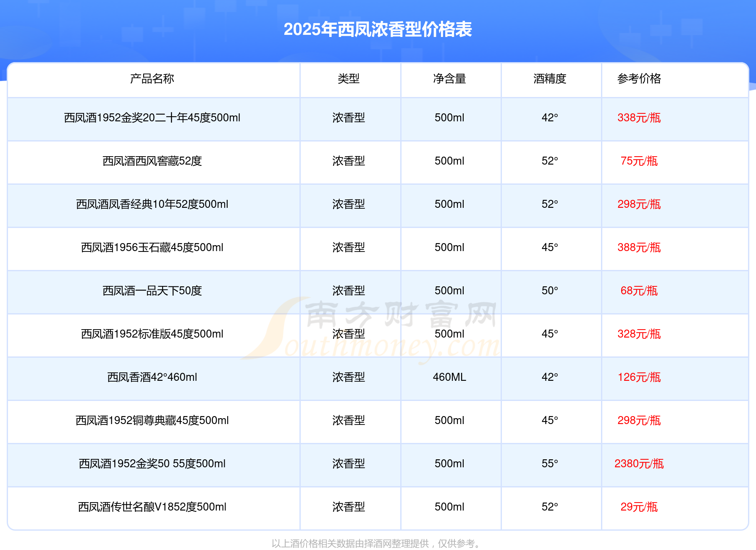Click the price 68元/瓶
This screenshot has height=550, width=756.
(x=639, y=291)
